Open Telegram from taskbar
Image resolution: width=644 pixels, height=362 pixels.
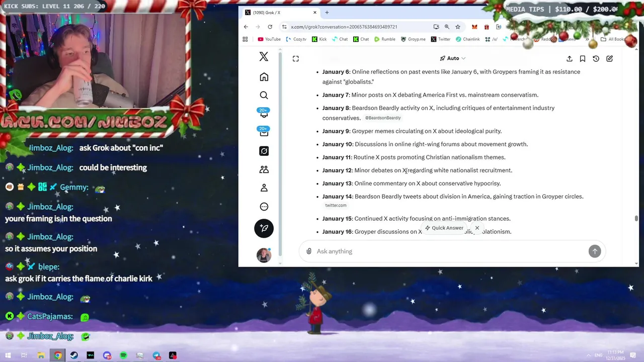[x=156, y=355]
